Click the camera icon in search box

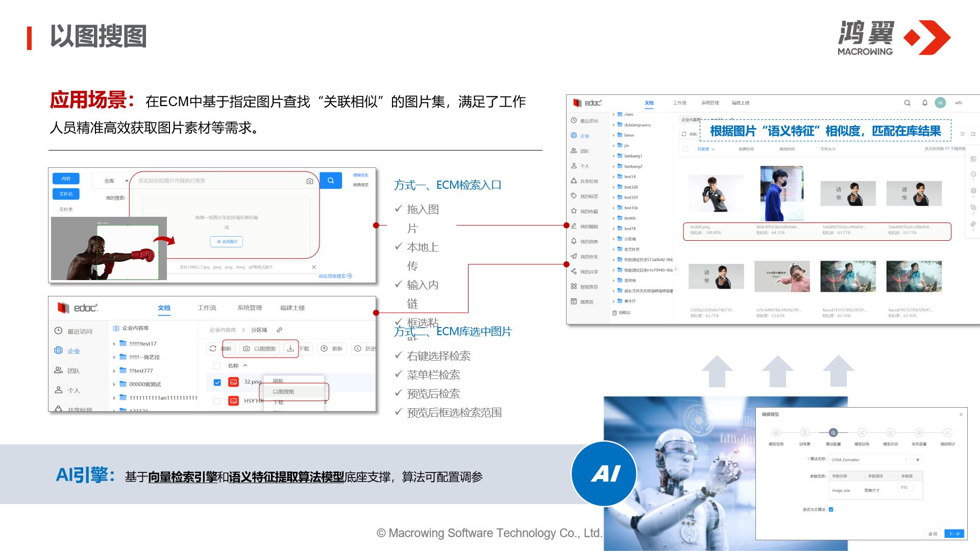point(309,181)
